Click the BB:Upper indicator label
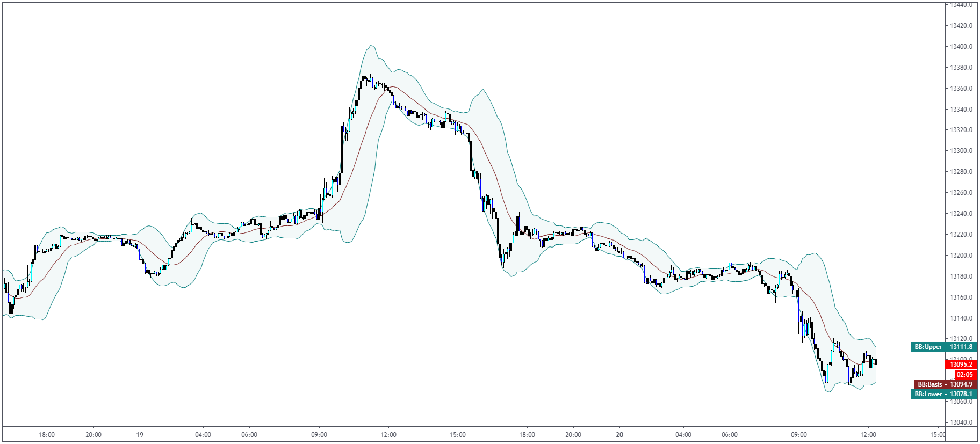 pyautogui.click(x=928, y=347)
